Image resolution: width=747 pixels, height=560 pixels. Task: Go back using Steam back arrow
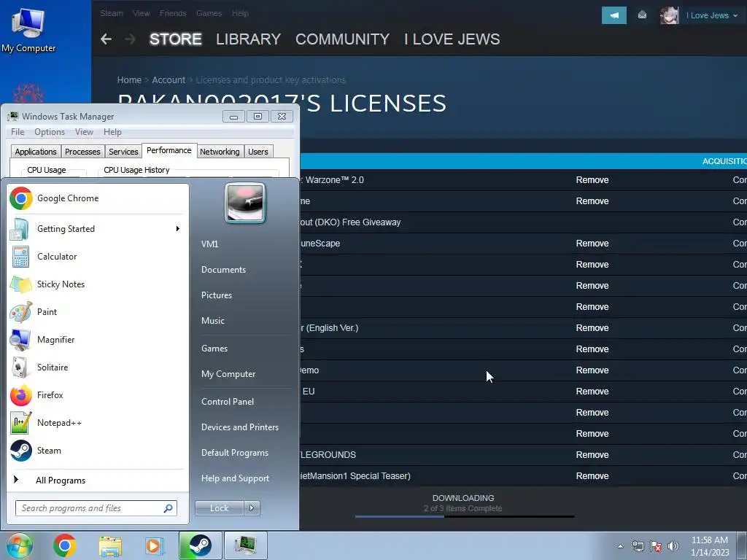point(107,39)
